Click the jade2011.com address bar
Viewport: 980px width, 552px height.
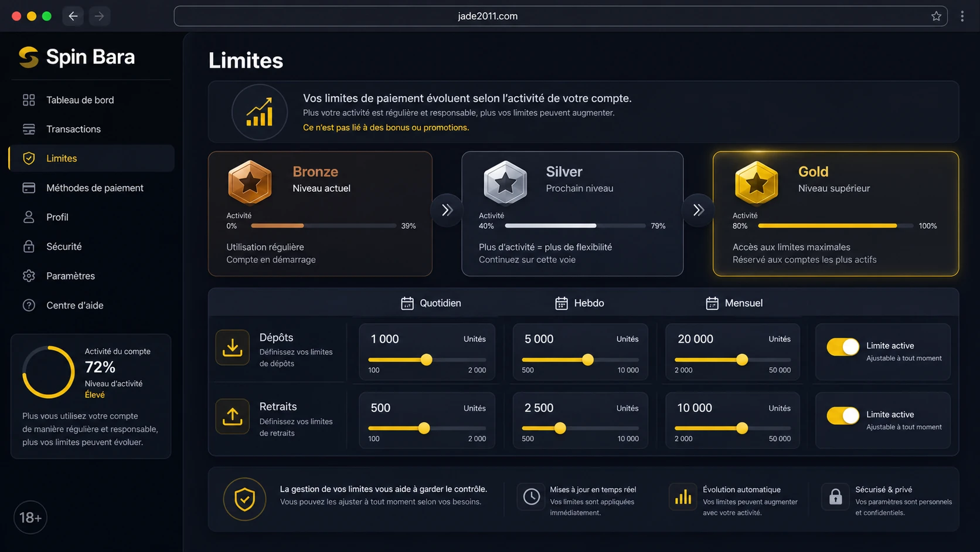(560, 16)
